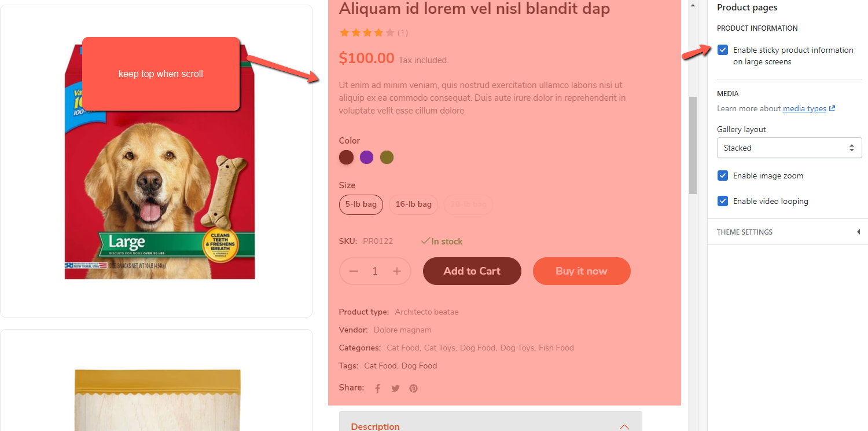Disable sticky product information checkbox
The image size is (868, 431).
coord(723,50)
